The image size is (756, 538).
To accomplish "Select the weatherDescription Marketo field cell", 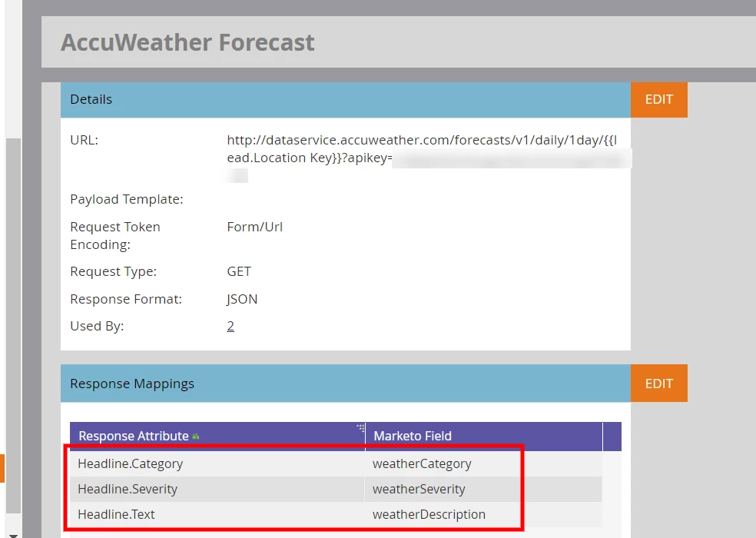I will [x=483, y=514].
